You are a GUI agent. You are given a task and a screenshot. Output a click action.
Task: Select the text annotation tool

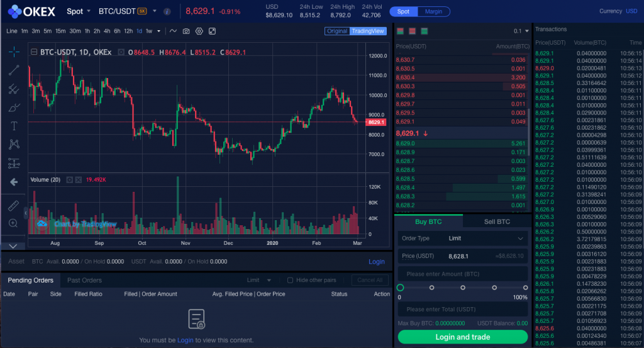pyautogui.click(x=14, y=126)
